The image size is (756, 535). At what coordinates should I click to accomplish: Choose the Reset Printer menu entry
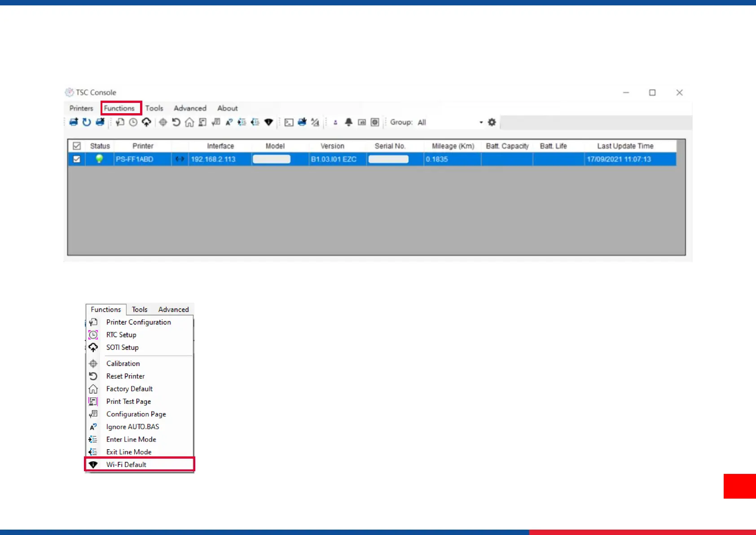(x=140, y=376)
